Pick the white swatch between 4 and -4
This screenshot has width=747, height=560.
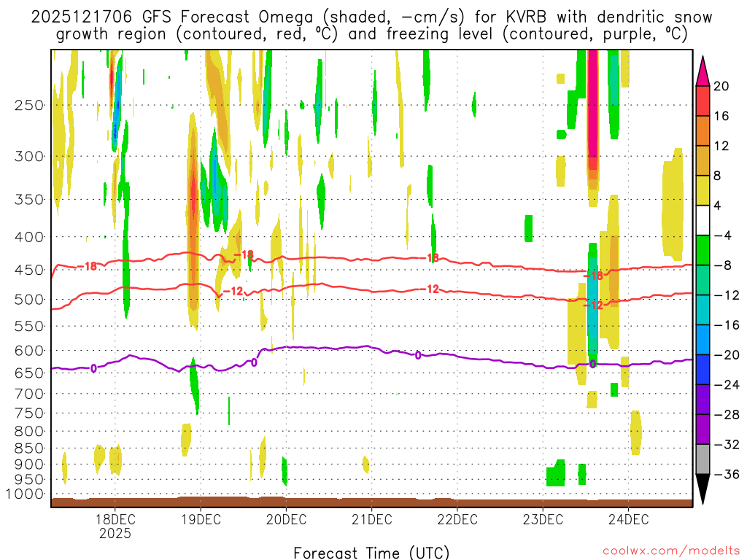point(703,220)
